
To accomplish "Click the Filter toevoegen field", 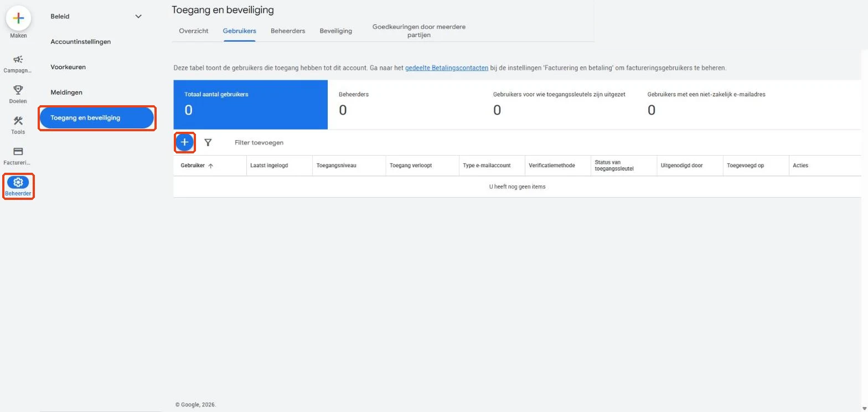I will tap(259, 143).
